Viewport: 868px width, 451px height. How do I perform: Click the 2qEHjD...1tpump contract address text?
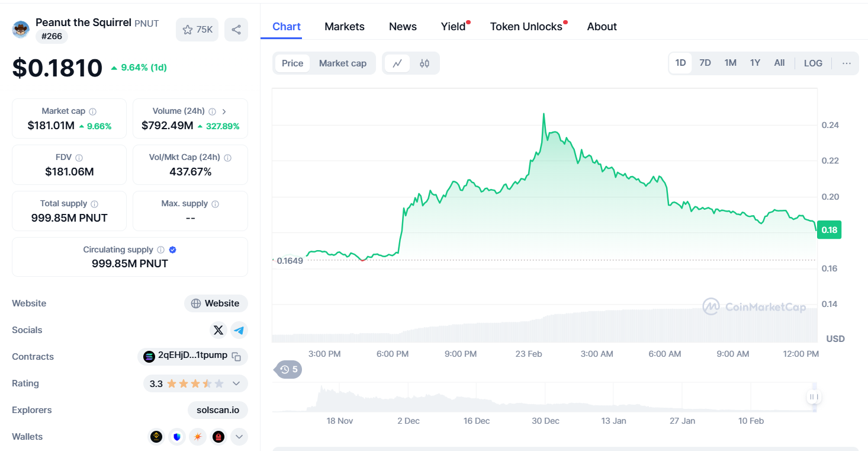192,356
